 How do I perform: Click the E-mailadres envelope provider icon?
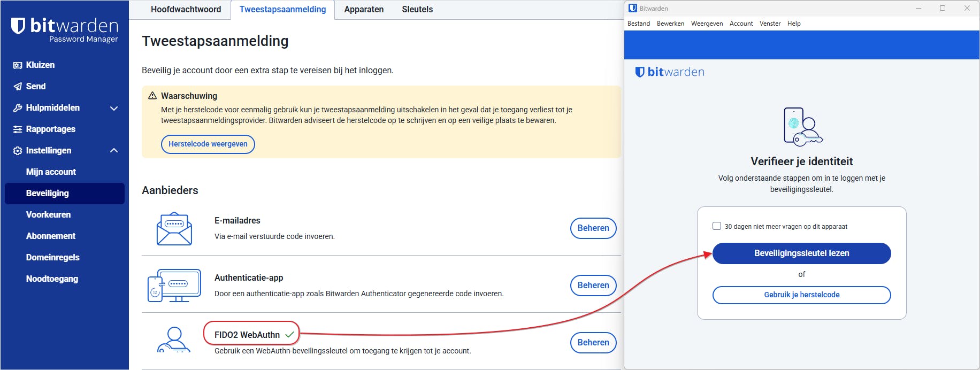174,229
